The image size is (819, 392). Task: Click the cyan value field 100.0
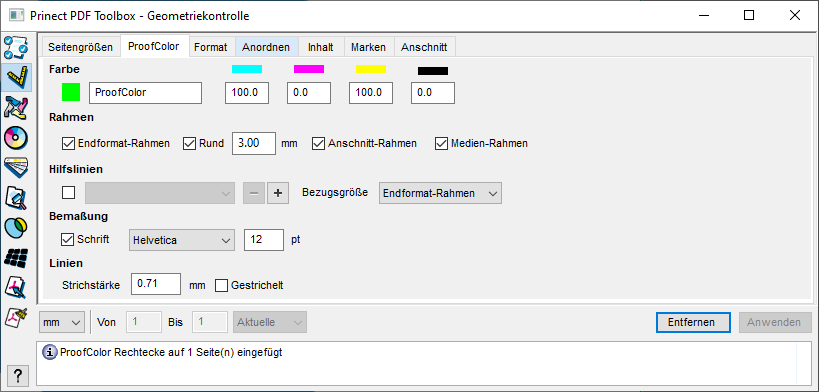click(x=247, y=93)
